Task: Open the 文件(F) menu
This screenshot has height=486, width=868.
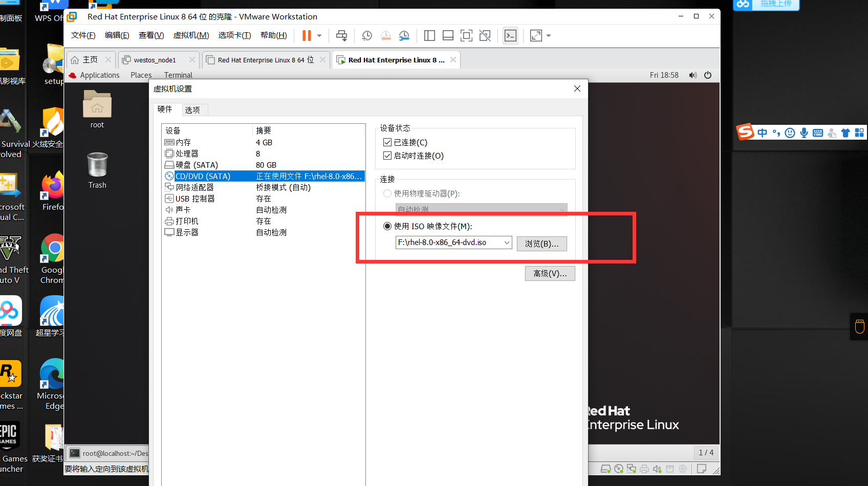Action: click(83, 35)
